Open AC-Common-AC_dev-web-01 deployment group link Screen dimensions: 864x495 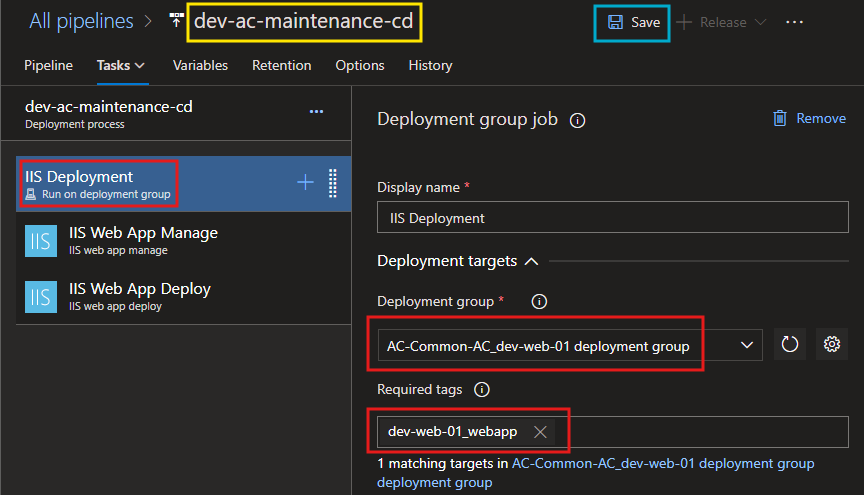(596, 473)
